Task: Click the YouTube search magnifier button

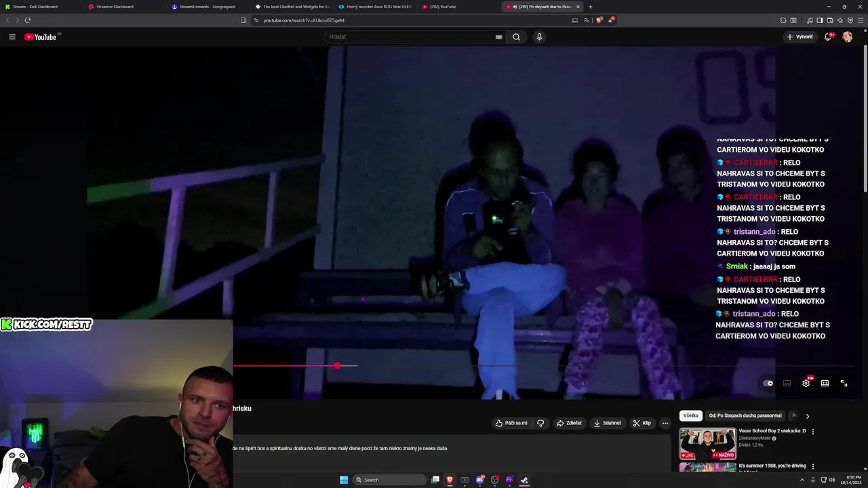Action: (x=516, y=37)
